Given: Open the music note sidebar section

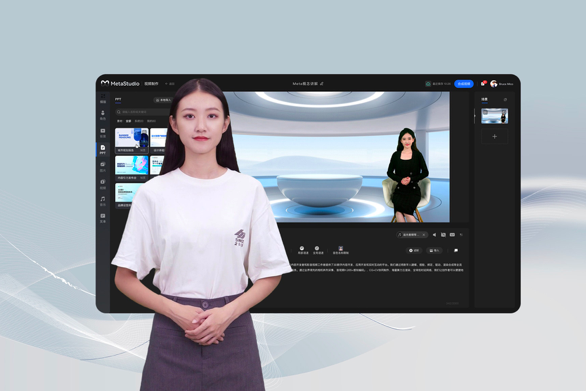Looking at the screenshot, I should click(103, 201).
